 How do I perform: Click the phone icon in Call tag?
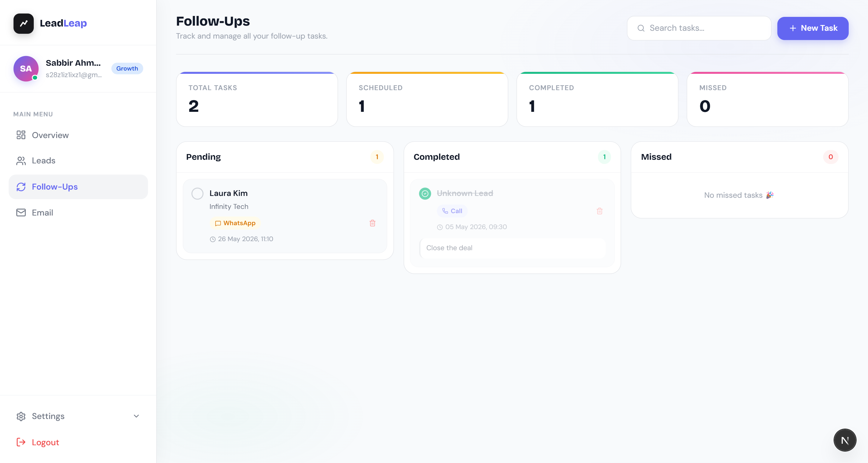click(445, 211)
